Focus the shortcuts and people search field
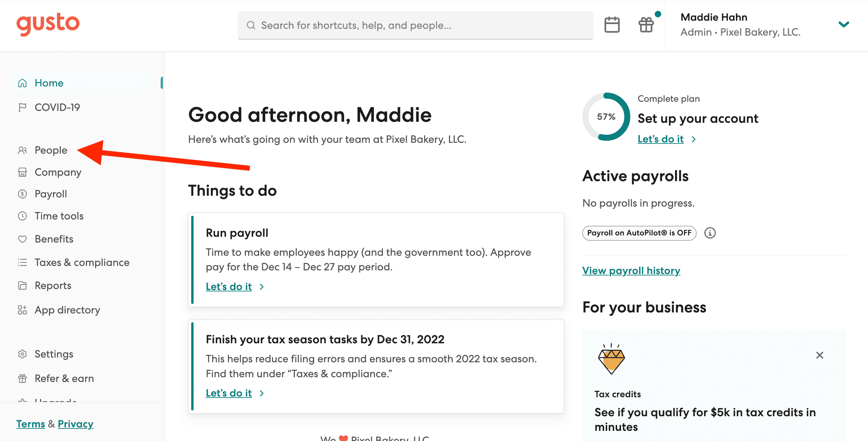 click(x=415, y=25)
